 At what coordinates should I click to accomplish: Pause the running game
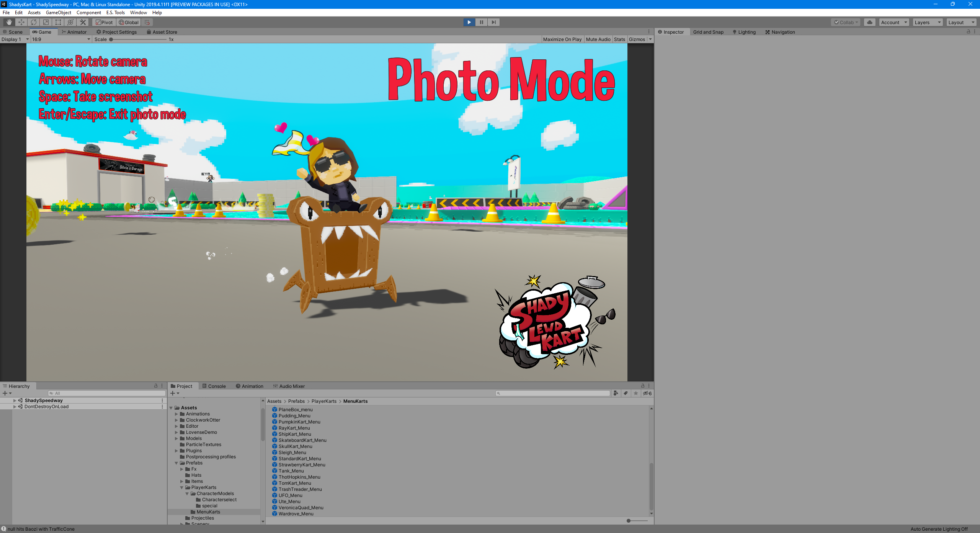[x=481, y=22]
